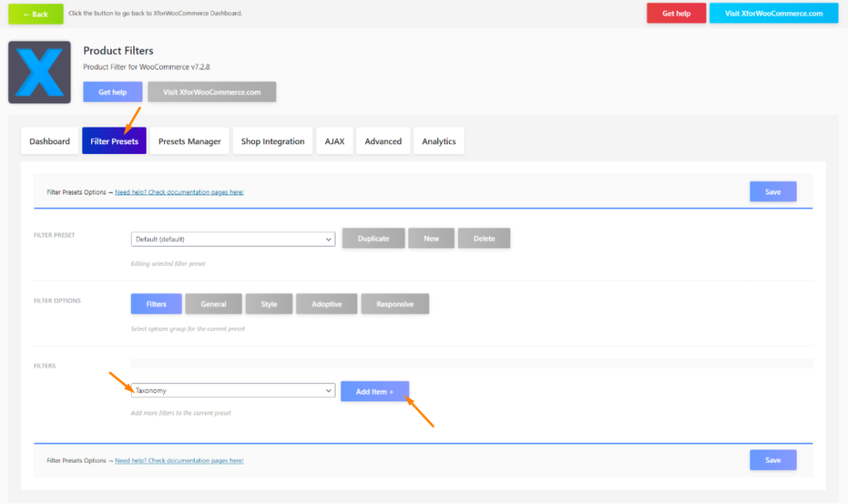Click 'Product Filter for WooCommerce v7.2.8' text
Image resolution: width=848 pixels, height=504 pixels.
pyautogui.click(x=147, y=67)
